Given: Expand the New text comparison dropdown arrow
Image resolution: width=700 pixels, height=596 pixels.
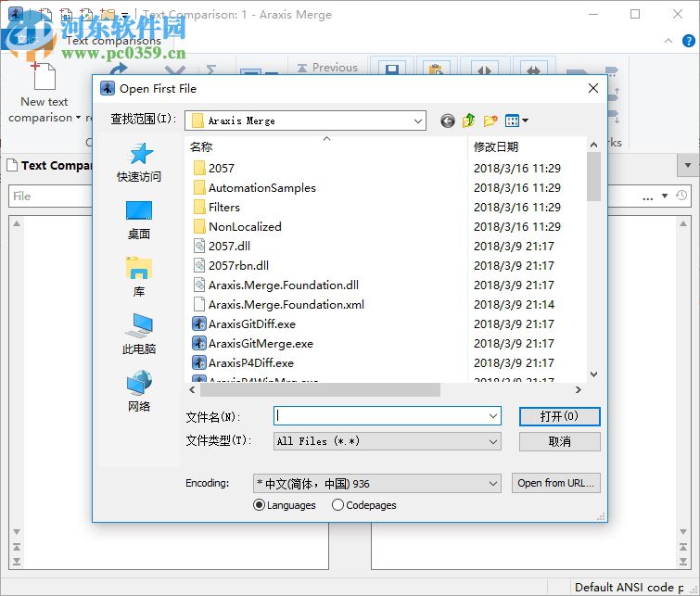Looking at the screenshot, I should (x=78, y=118).
